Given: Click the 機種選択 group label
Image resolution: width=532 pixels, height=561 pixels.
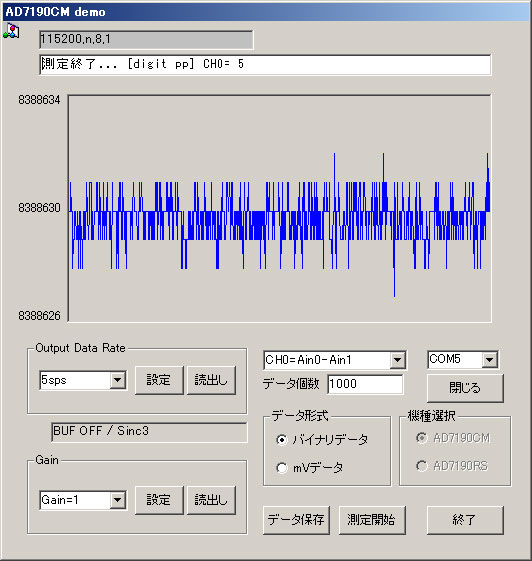Looking at the screenshot, I should [x=431, y=416].
